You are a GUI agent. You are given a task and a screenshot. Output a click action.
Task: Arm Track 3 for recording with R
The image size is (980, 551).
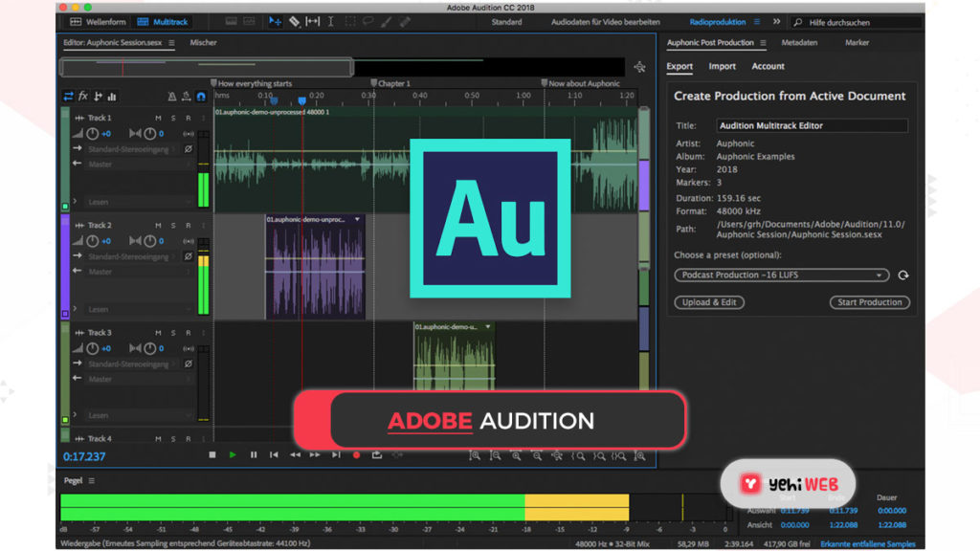click(x=189, y=333)
